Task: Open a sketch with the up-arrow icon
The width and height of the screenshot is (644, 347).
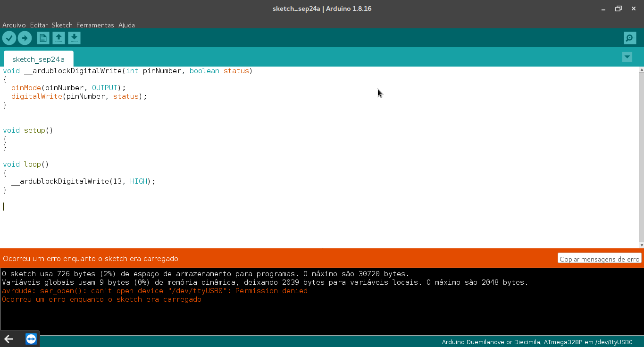Action: 59,38
